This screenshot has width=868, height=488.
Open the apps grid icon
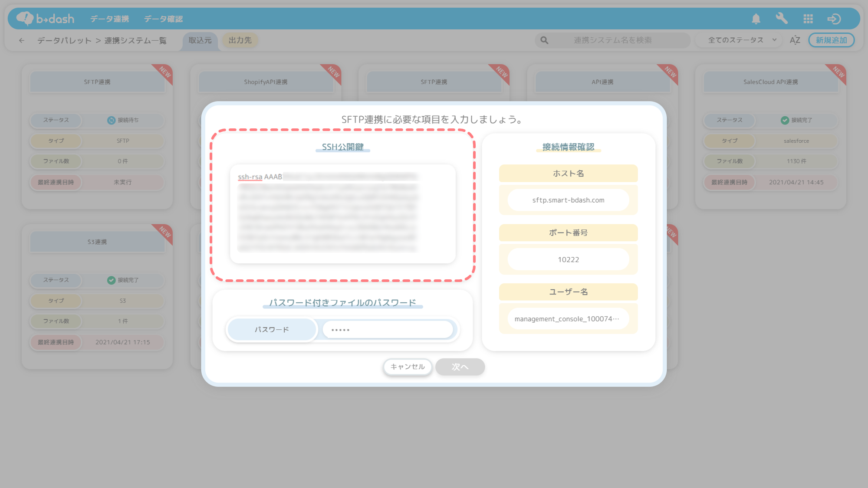pos(808,19)
